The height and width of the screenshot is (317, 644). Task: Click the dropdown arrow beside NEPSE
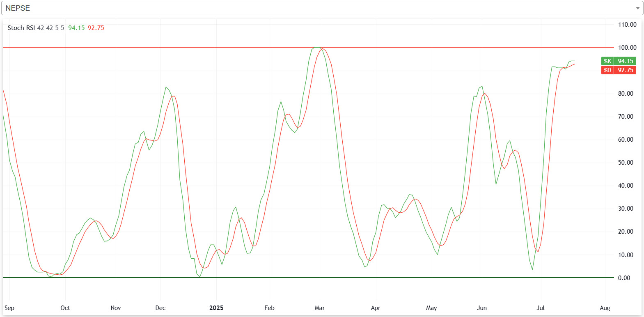pos(637,8)
